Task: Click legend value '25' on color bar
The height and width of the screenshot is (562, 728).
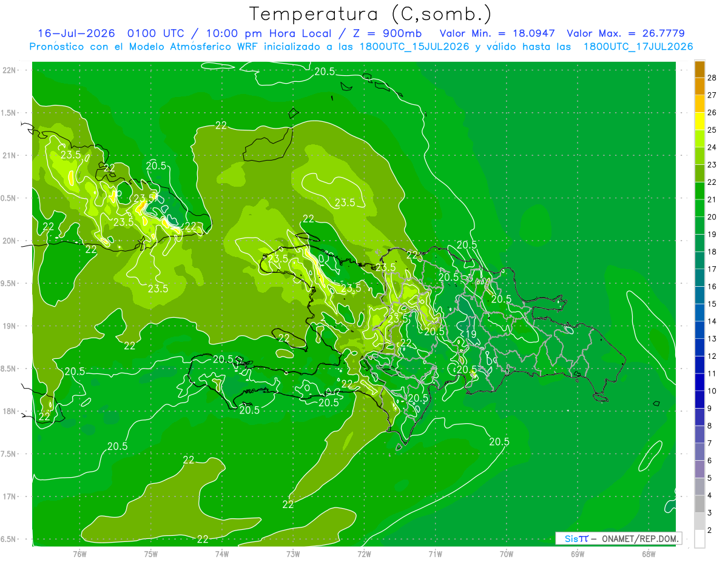Action: (713, 130)
